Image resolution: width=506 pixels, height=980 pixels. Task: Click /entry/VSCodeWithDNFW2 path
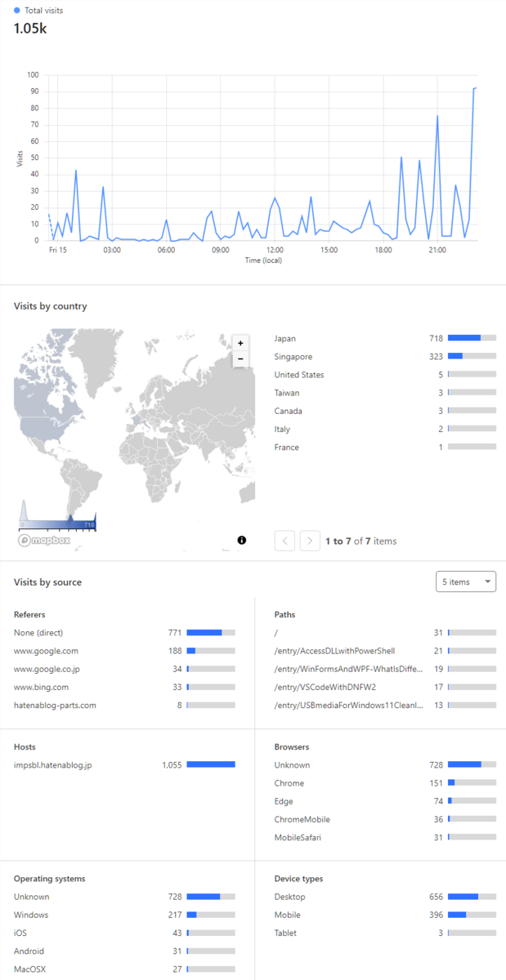[385, 687]
